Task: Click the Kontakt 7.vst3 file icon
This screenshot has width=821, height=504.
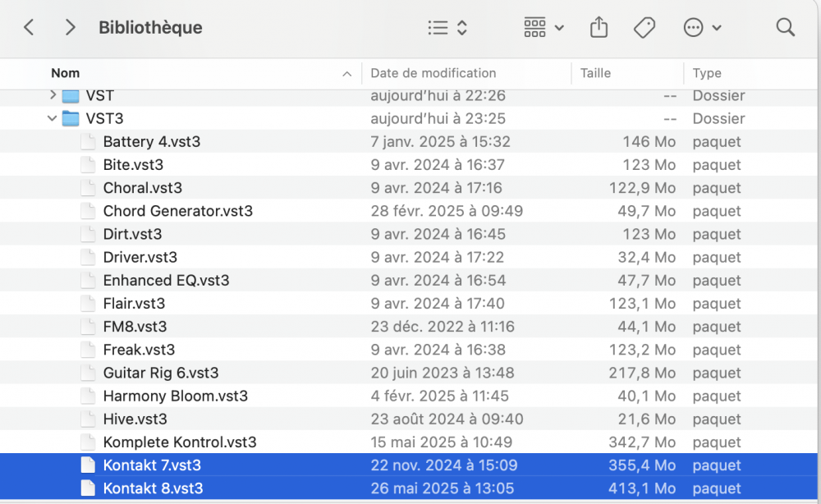Action: click(88, 465)
